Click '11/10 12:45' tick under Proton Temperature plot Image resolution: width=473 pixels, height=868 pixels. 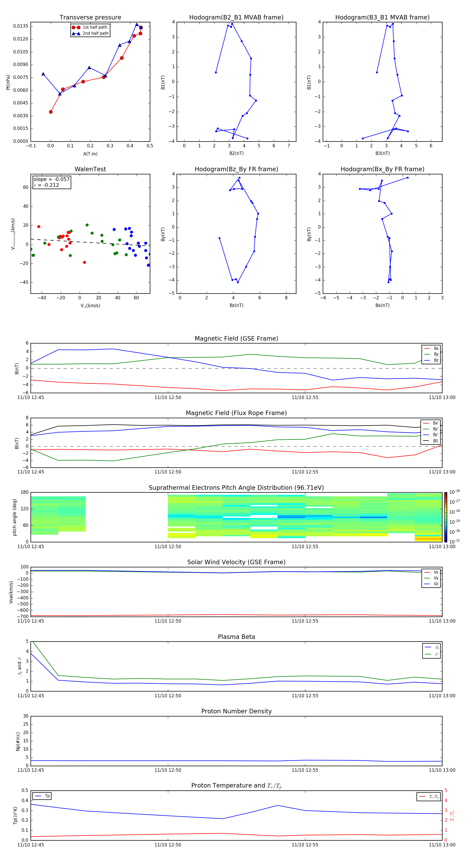(x=31, y=845)
